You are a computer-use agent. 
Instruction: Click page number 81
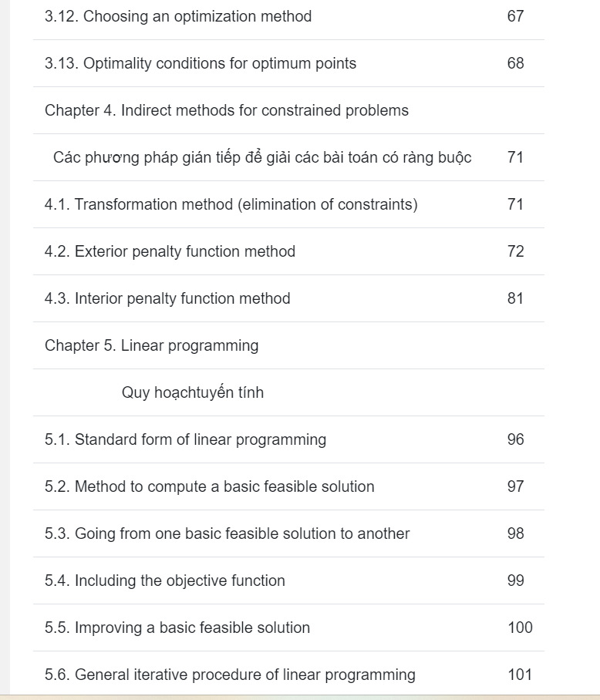coord(516,298)
